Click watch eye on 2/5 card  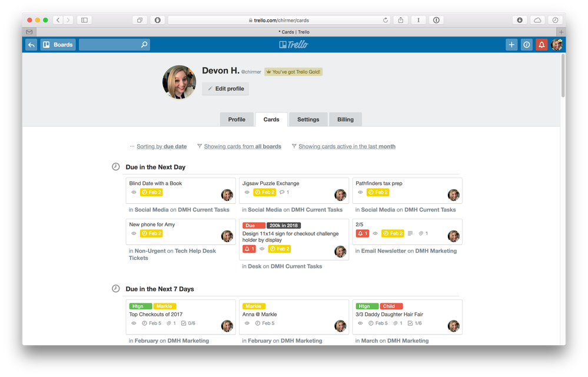tap(376, 234)
